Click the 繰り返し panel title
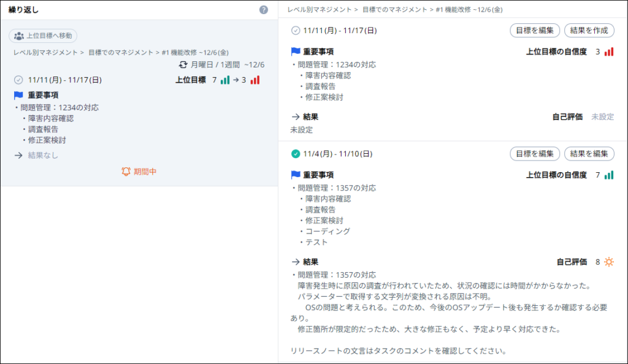628x364 pixels. pos(24,10)
